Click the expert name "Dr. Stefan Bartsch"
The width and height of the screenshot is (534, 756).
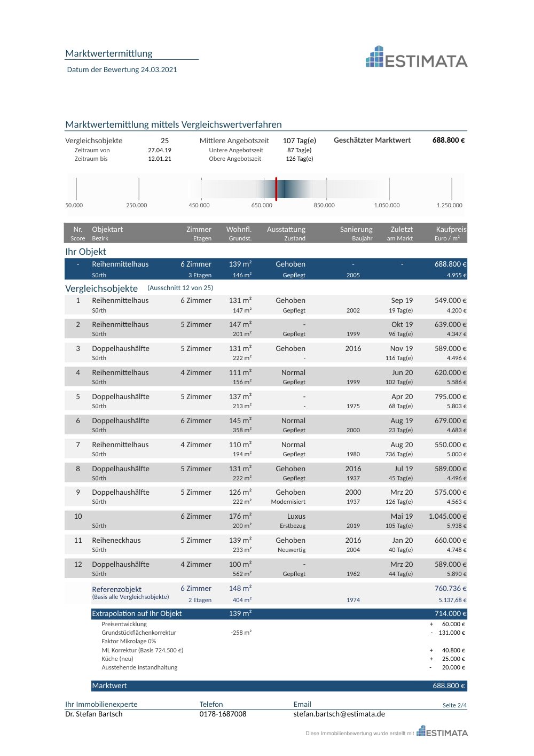click(x=94, y=714)
